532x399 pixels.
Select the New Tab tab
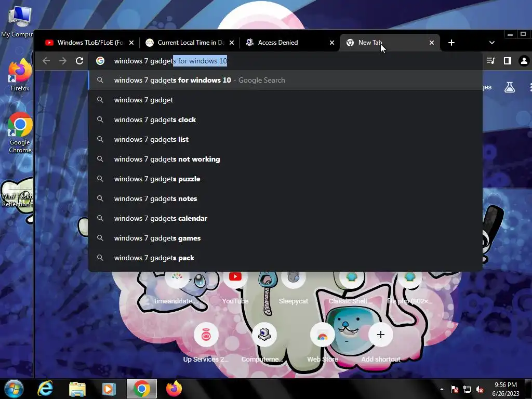390,43
